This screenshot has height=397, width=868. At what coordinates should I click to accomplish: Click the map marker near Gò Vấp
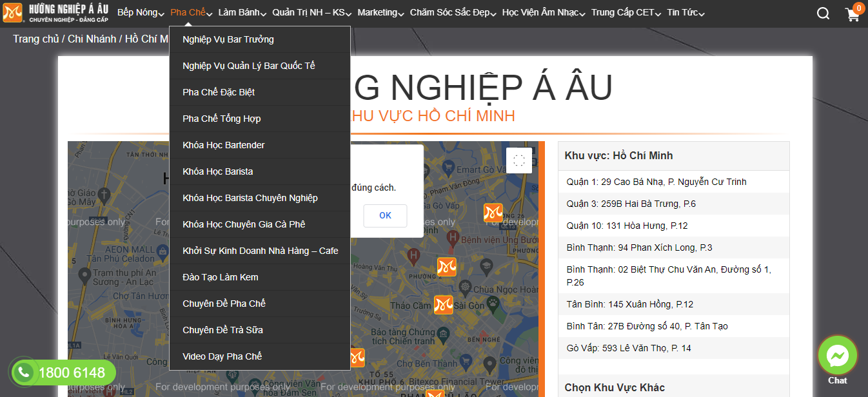493,213
